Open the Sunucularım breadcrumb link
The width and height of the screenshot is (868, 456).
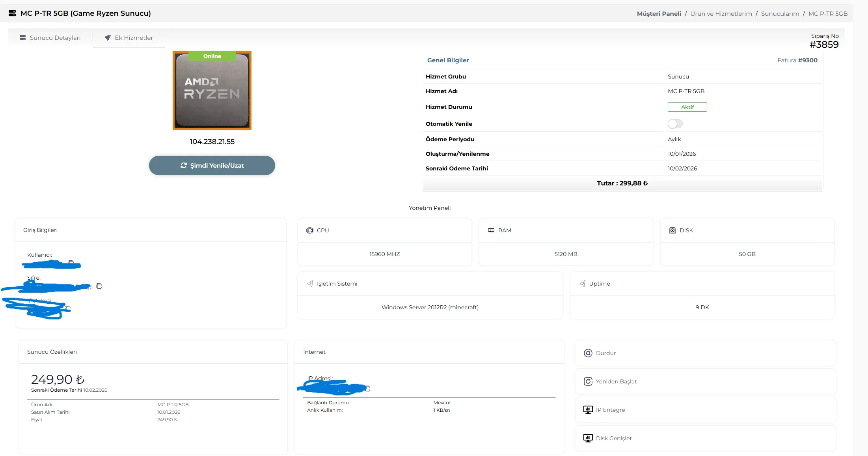pos(780,13)
